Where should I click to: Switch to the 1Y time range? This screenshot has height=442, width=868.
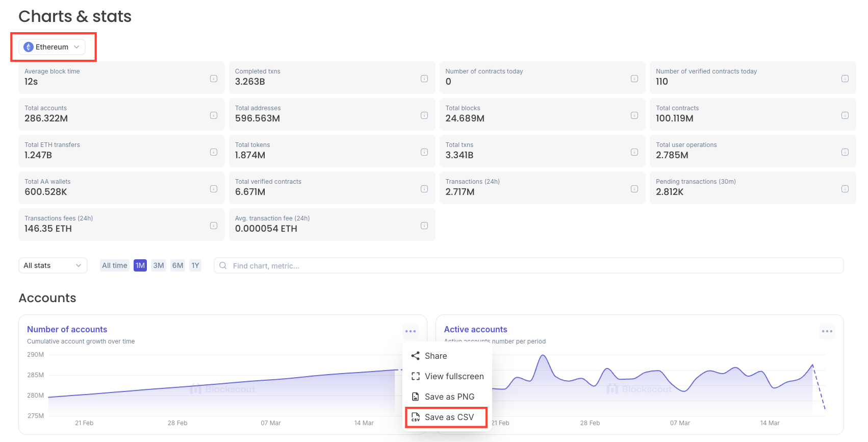(x=195, y=265)
